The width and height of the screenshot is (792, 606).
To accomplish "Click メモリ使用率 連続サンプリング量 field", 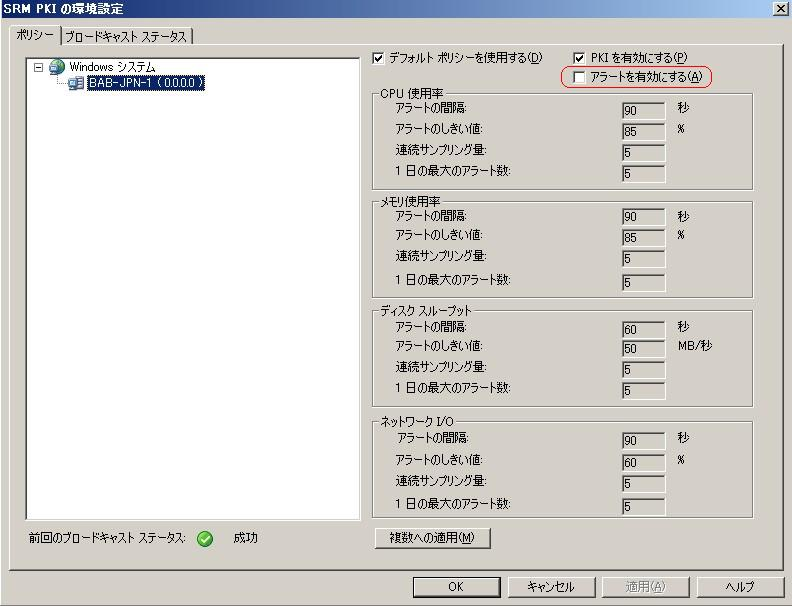I will point(644,259).
